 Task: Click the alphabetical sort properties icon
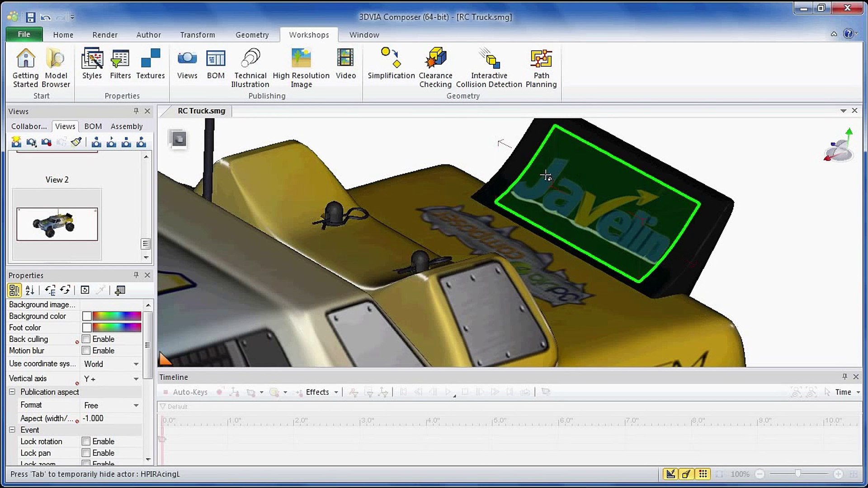coord(30,290)
